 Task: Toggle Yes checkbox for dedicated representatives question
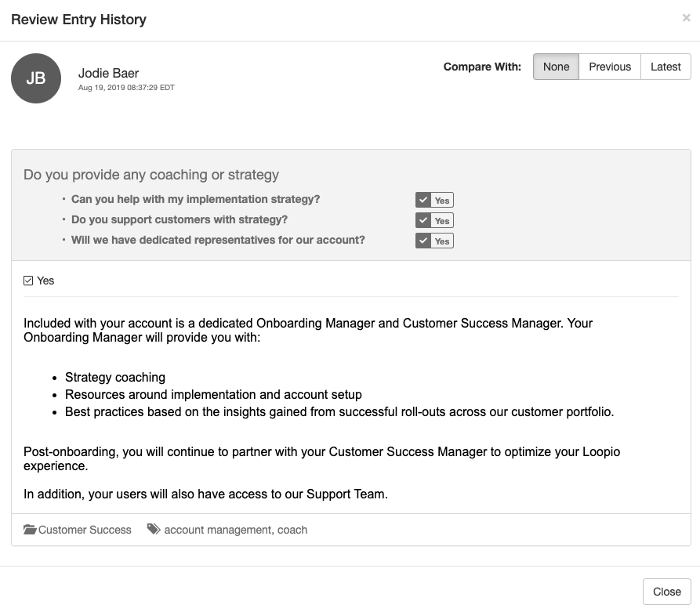pyautogui.click(x=424, y=241)
